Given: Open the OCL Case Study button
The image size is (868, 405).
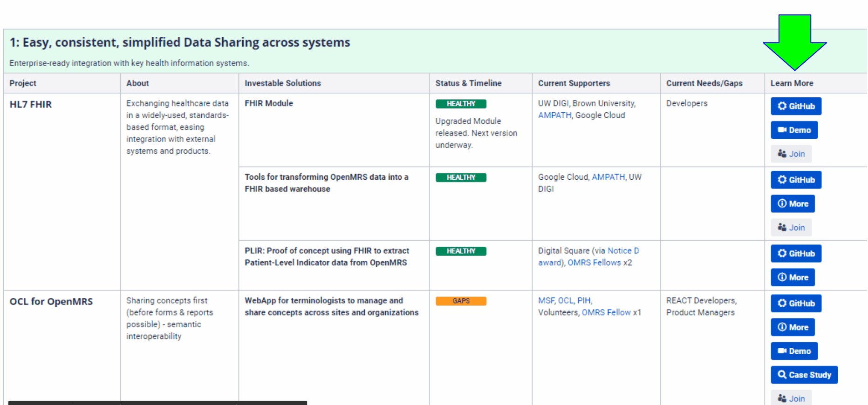Looking at the screenshot, I should point(804,375).
